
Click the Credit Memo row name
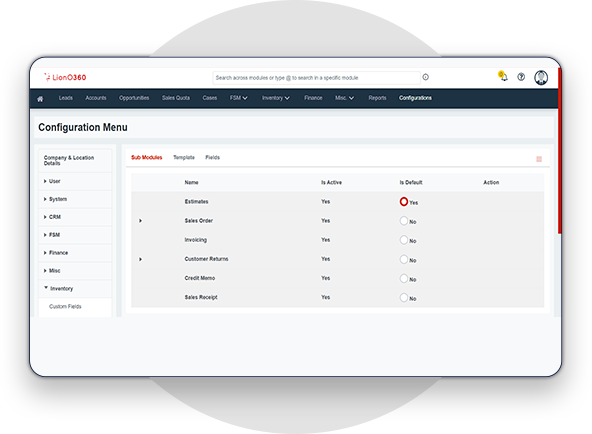pos(200,278)
